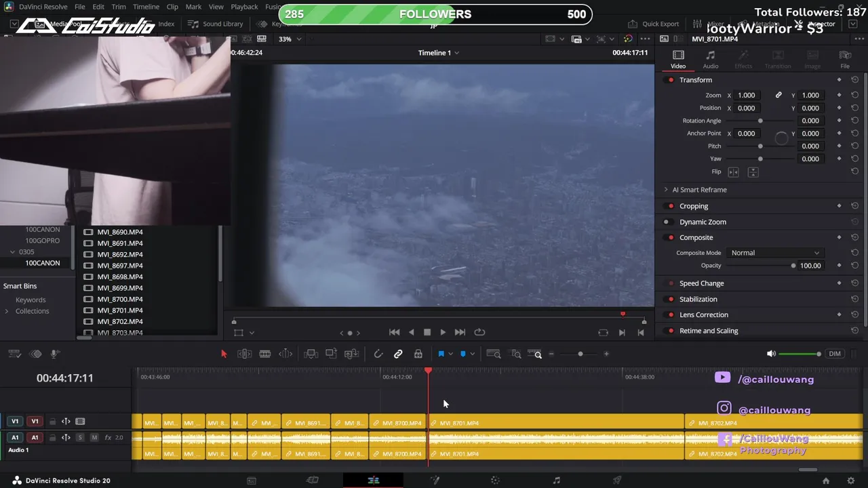Click the microphone voiceover icon in timeline toolbar
Viewport: 868px width, 488px height.
pos(55,354)
